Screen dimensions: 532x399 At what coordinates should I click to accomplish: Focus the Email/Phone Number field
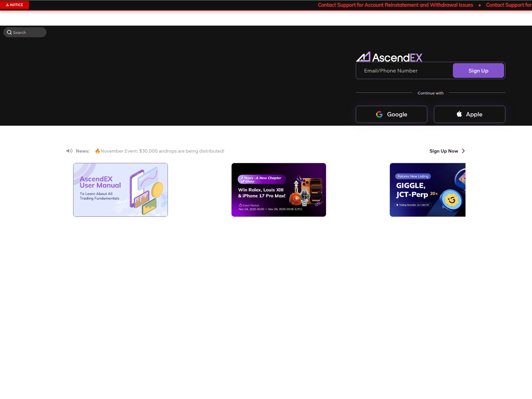404,70
